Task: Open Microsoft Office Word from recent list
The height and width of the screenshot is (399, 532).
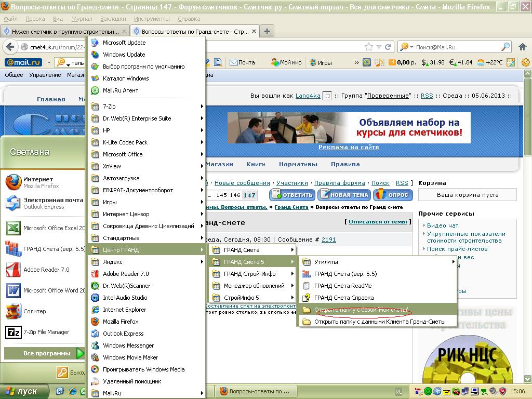Action: click(44, 290)
